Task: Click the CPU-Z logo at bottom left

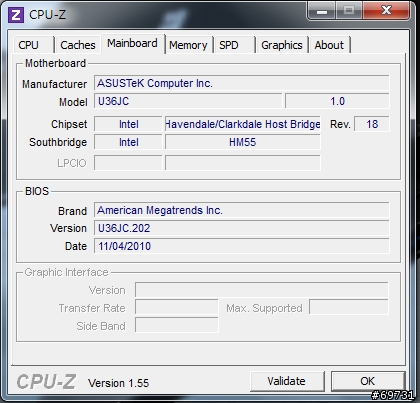Action: [46, 381]
